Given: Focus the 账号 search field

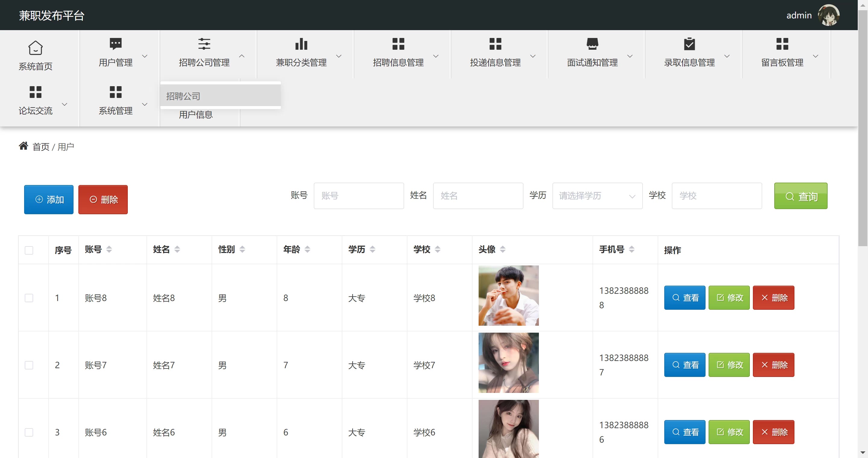Looking at the screenshot, I should tap(359, 196).
